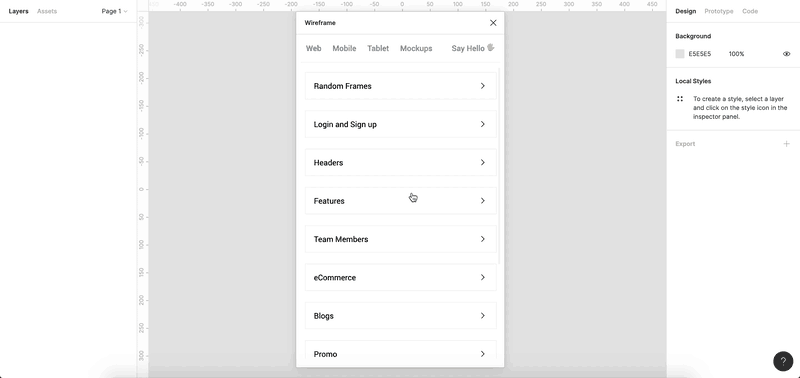This screenshot has height=378, width=800.
Task: Expand Random Frames chevron arrow
Action: point(483,86)
